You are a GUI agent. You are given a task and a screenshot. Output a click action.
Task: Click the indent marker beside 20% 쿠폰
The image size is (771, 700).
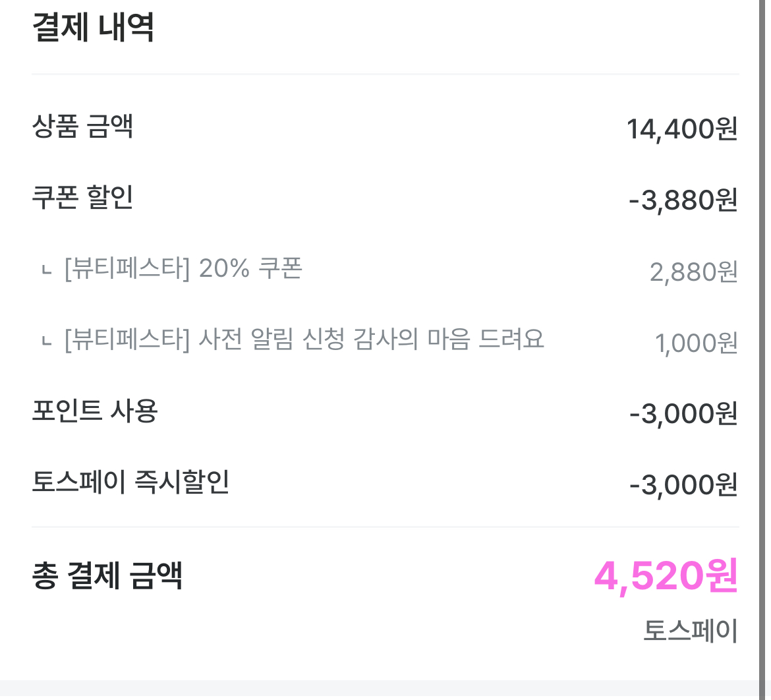(45, 270)
